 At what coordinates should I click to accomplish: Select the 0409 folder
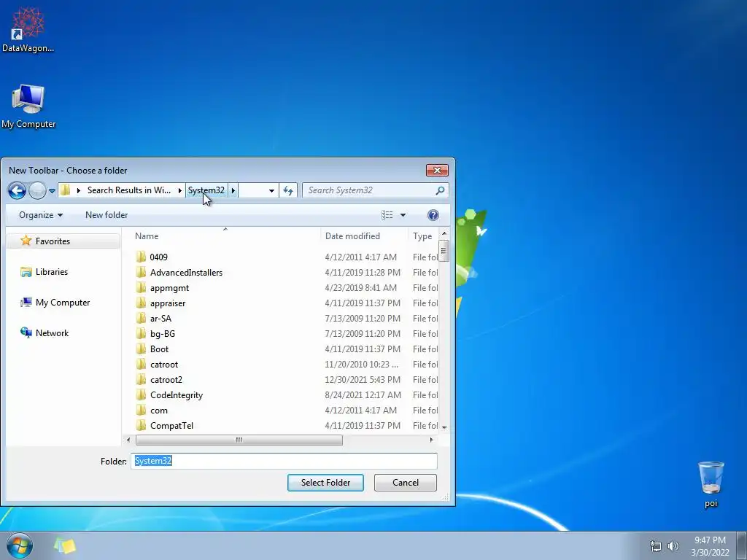click(158, 257)
